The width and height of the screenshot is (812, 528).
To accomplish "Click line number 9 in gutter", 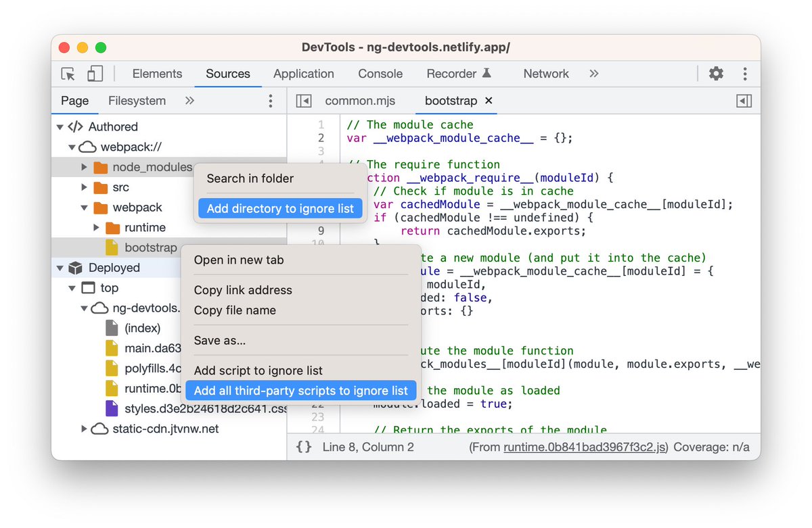I will (321, 231).
